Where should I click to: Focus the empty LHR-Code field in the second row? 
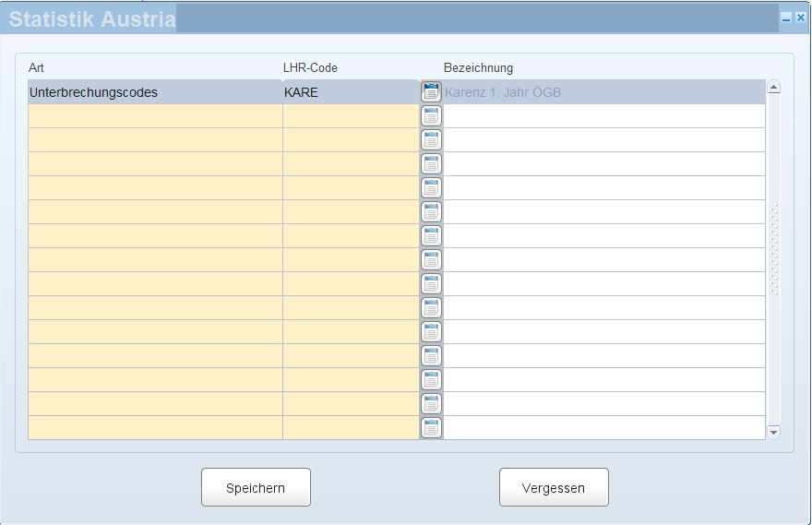click(x=351, y=116)
